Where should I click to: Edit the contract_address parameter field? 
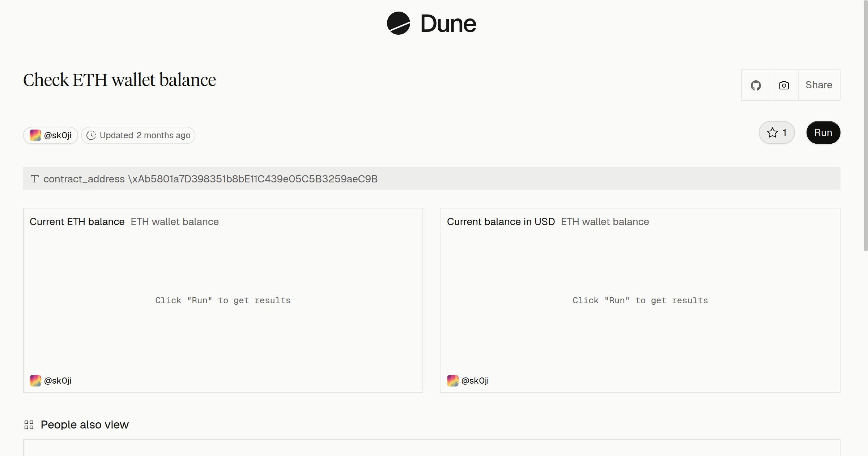431,179
